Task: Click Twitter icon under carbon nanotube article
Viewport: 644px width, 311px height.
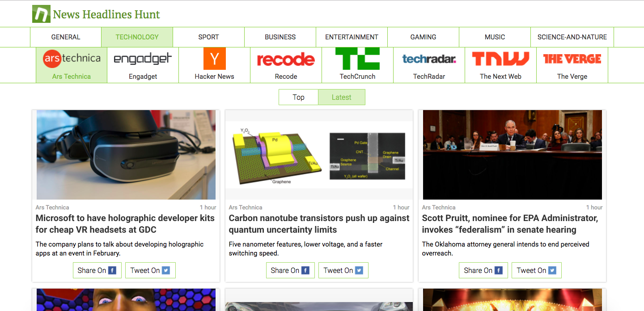Action: click(359, 270)
